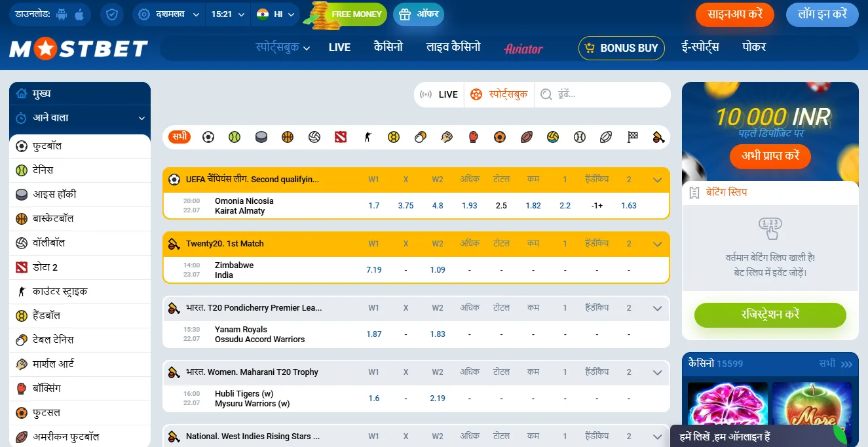Select the सभी (all sports) filter pill
Viewport: 868px width, 447px height.
tap(179, 136)
